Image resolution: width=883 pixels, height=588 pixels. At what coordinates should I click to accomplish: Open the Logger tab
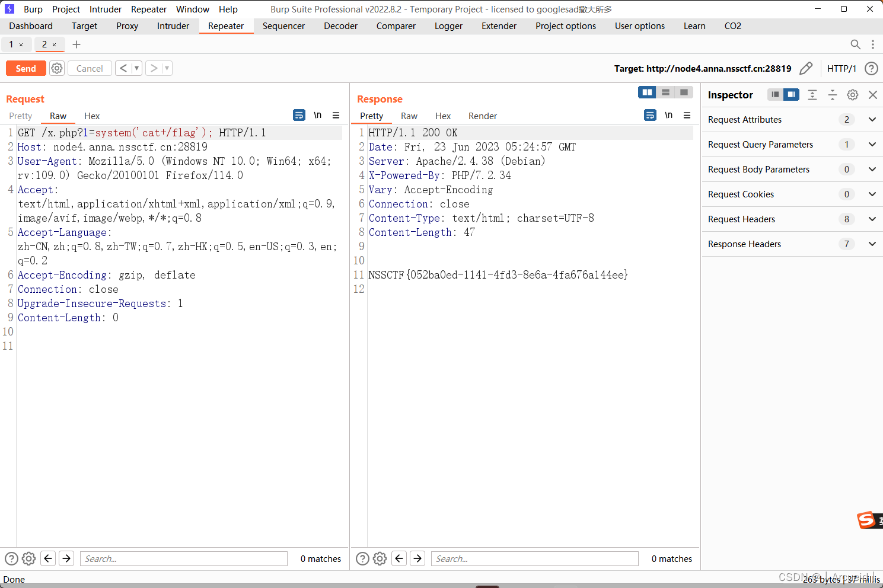pyautogui.click(x=448, y=26)
